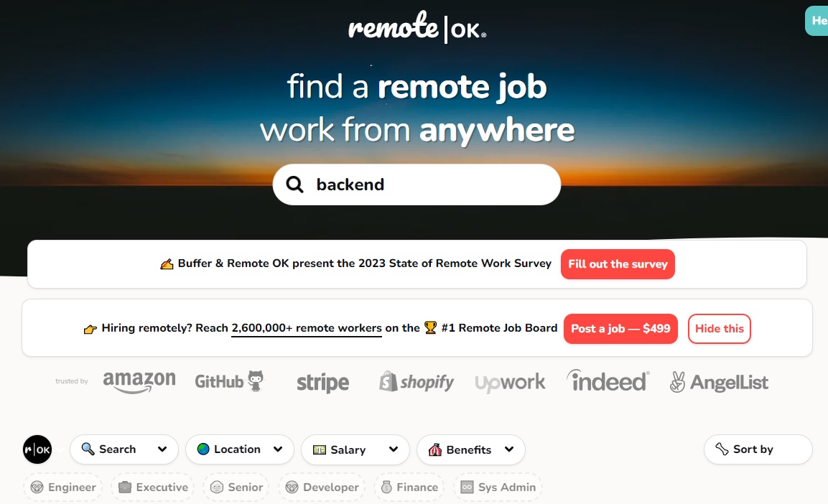The image size is (828, 504).
Task: Click the AngelList logo
Action: [x=719, y=382]
